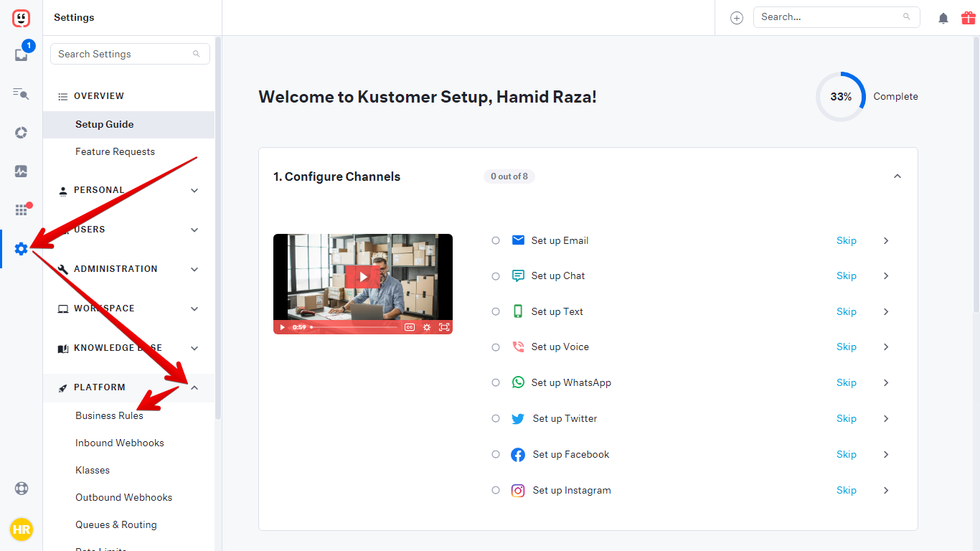Collapse the Configure Channels panel
The width and height of the screenshot is (980, 551).
(x=897, y=176)
